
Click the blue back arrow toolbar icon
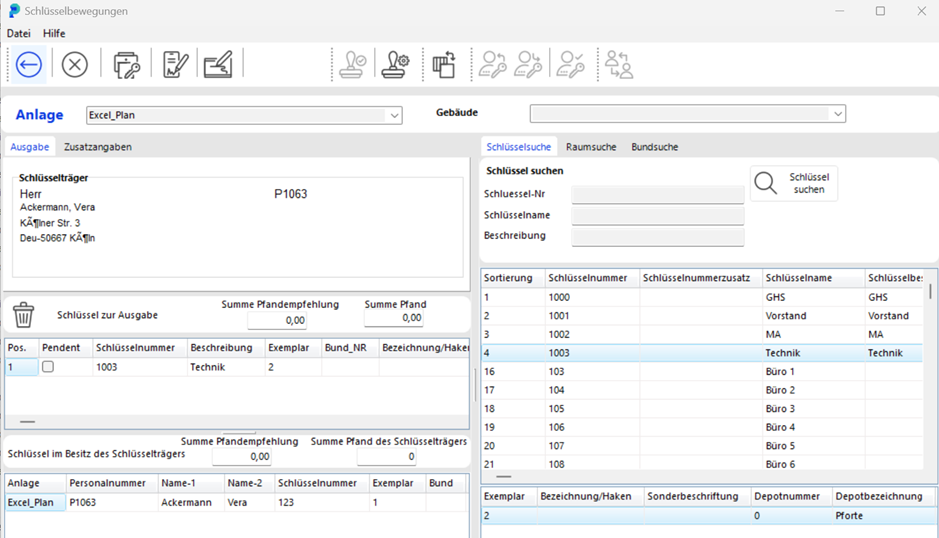29,65
